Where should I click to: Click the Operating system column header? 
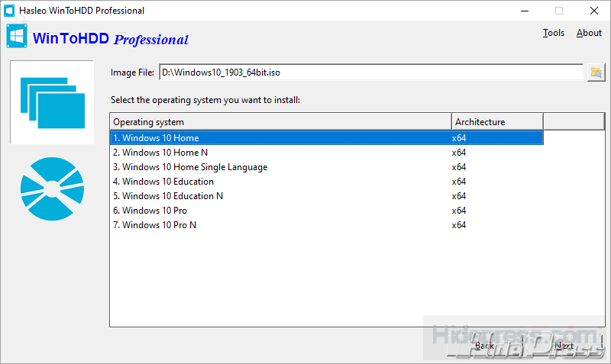[x=280, y=122]
